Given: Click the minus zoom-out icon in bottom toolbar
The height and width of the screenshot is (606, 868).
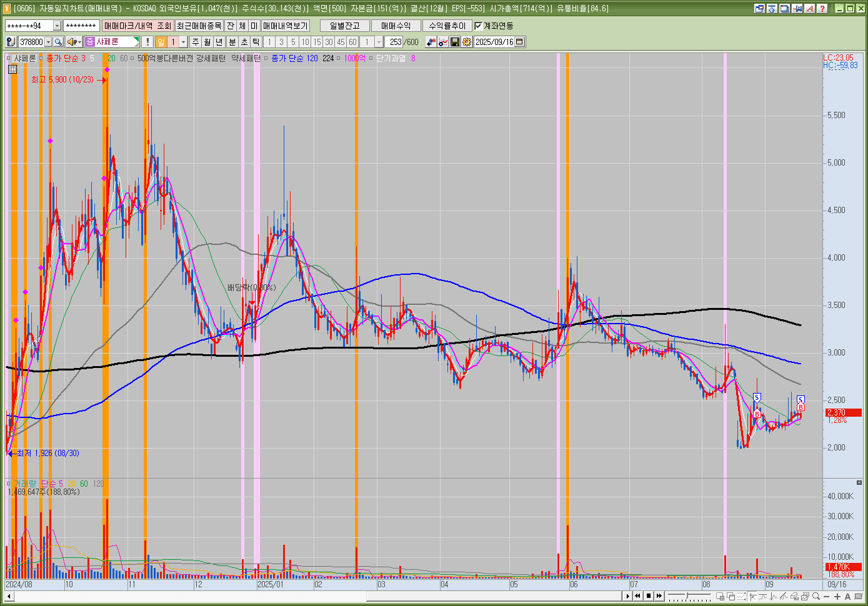Looking at the screenshot, I should (827, 596).
